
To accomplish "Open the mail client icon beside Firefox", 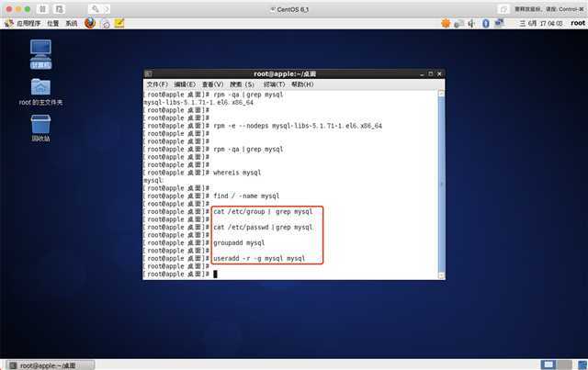I will (107, 24).
